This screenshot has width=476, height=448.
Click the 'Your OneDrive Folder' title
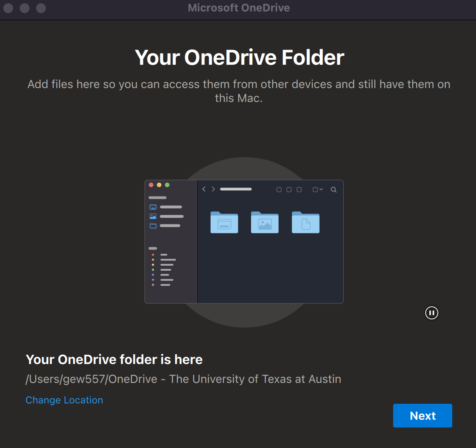tap(240, 57)
